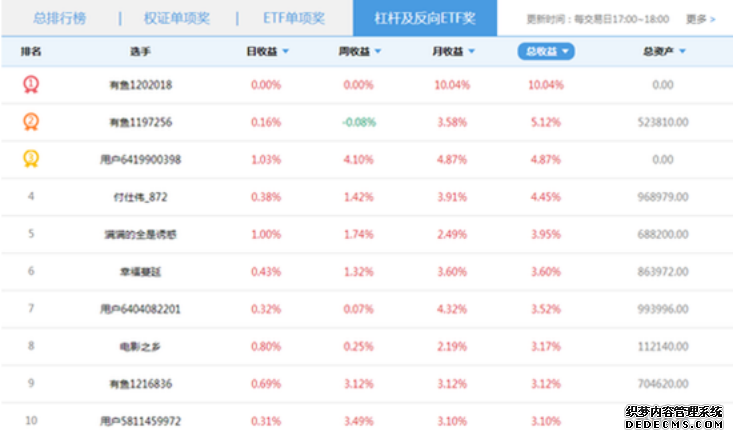This screenshot has width=734, height=439.
Task: Click total asset value 968979.00
Action: [663, 198]
